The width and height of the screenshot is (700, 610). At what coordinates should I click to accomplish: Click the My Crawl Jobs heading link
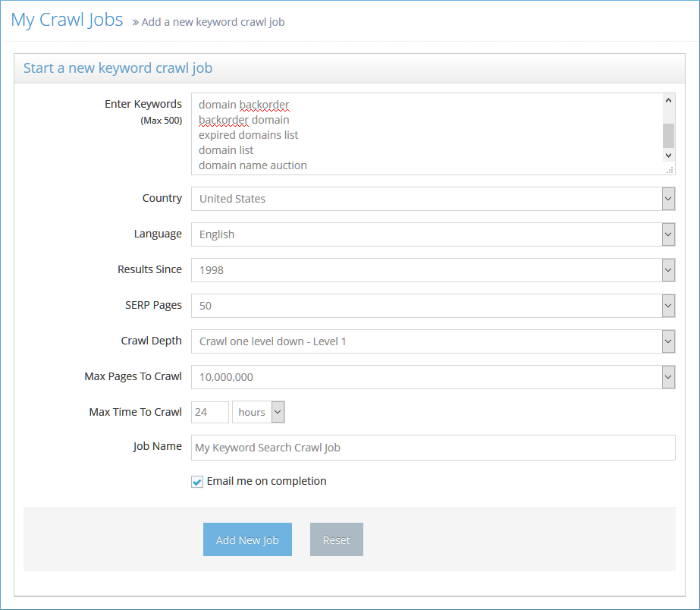point(67,20)
